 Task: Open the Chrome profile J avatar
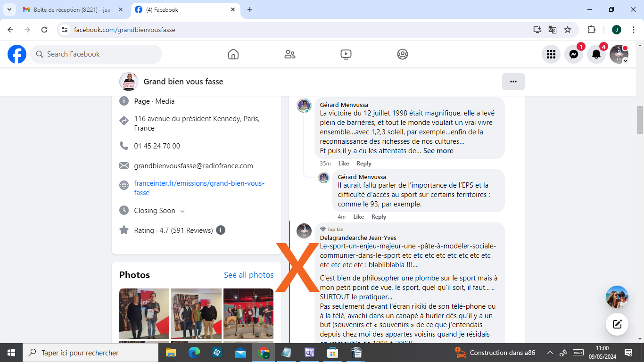pyautogui.click(x=617, y=30)
